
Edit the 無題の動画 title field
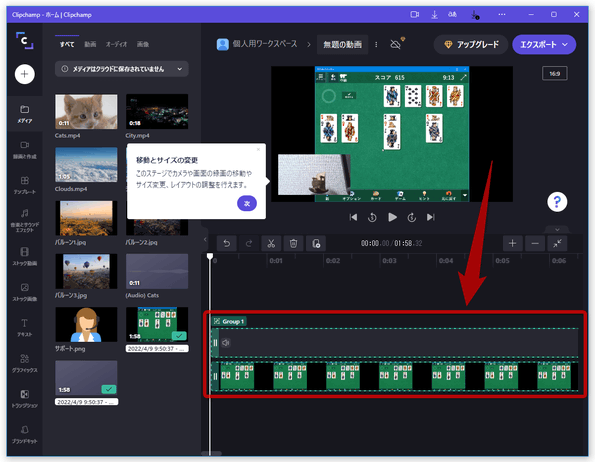click(x=342, y=44)
